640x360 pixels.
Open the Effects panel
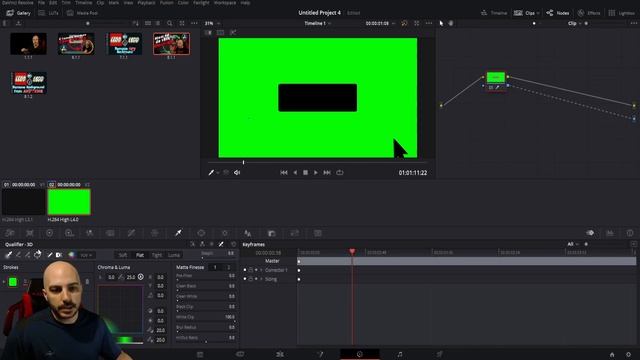(589, 13)
